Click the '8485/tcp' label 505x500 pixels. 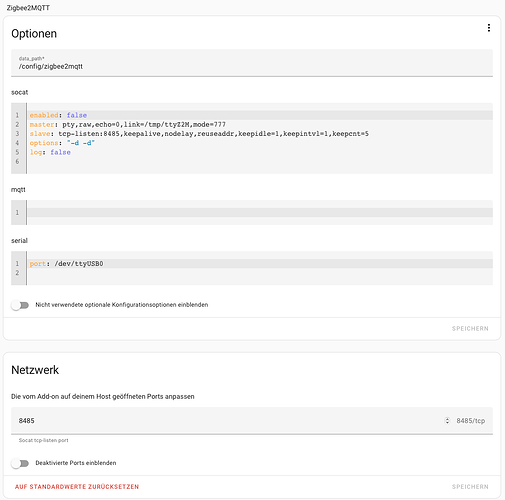click(x=471, y=421)
